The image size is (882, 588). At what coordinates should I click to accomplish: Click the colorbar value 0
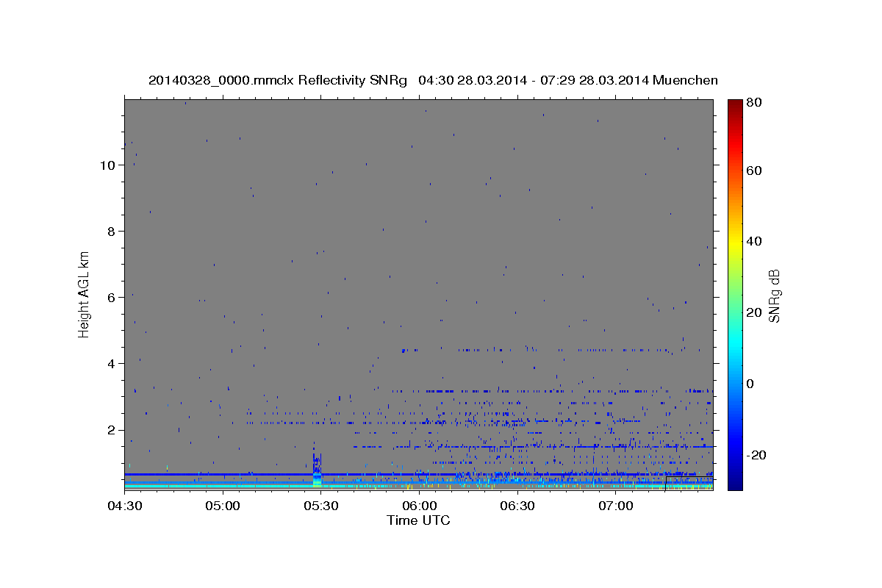(x=750, y=384)
